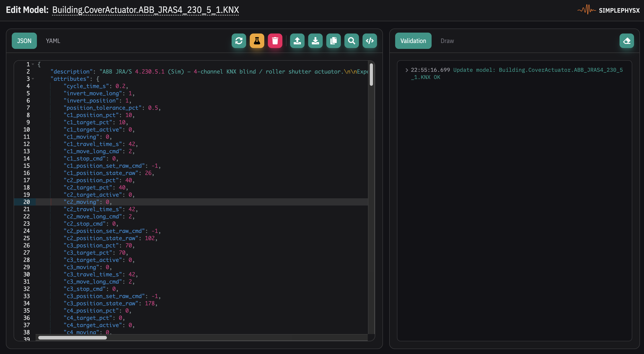
Task: Click the red trash delete icon
Action: coord(275,41)
